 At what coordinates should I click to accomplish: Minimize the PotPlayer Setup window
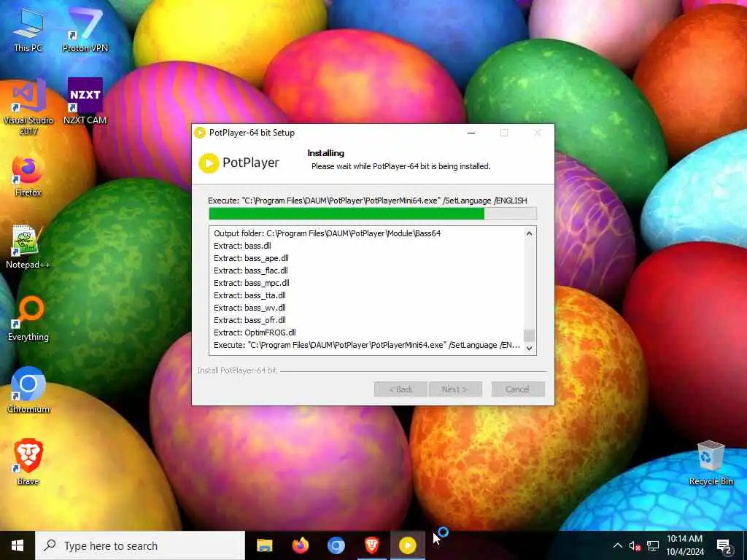(471, 133)
